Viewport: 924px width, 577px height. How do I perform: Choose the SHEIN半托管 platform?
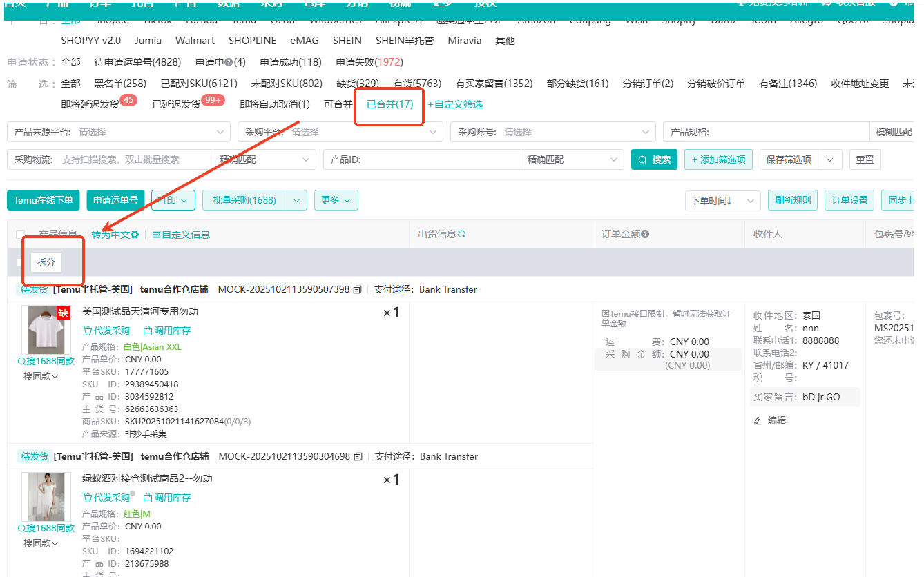[405, 41]
